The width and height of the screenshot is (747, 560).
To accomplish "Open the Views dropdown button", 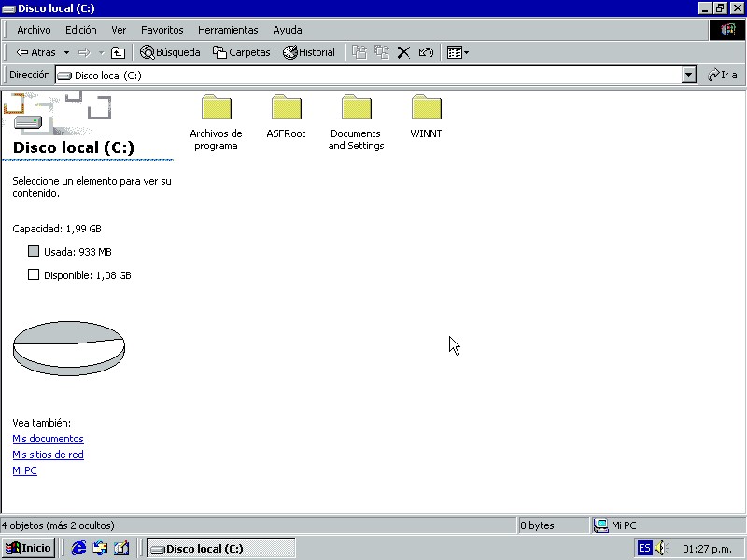I will tap(458, 52).
